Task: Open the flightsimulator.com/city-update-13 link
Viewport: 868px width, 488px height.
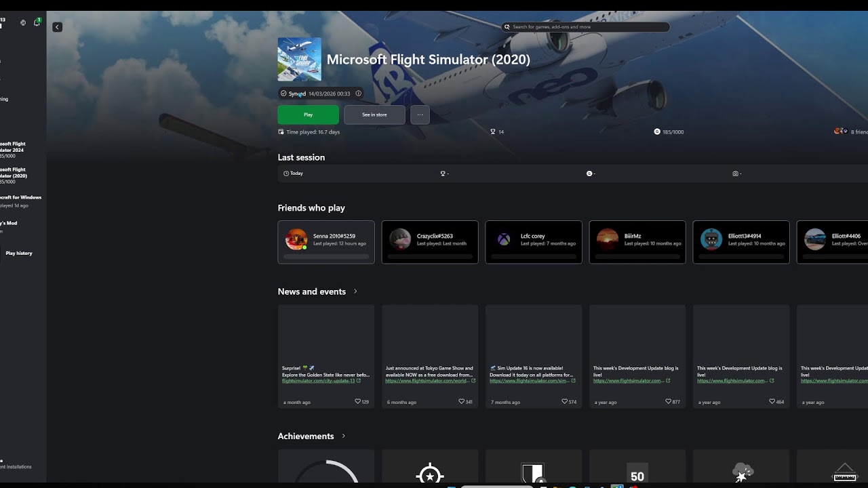Action: point(319,381)
